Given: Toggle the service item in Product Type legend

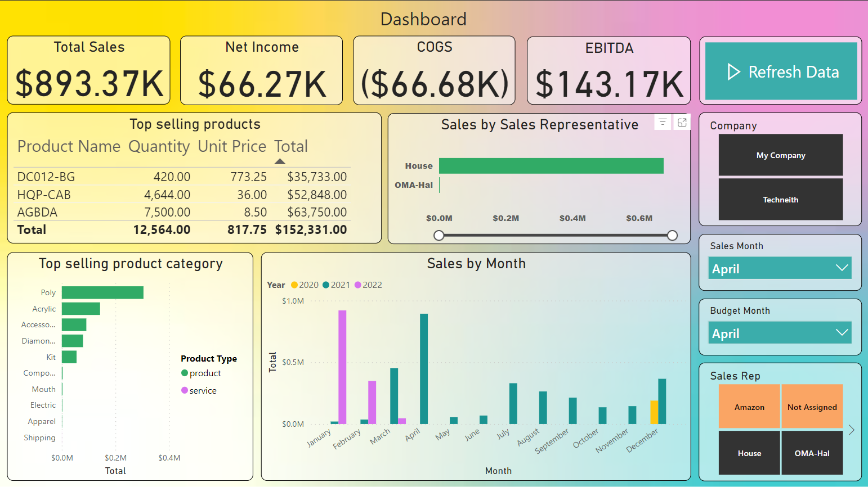Looking at the screenshot, I should coord(184,390).
